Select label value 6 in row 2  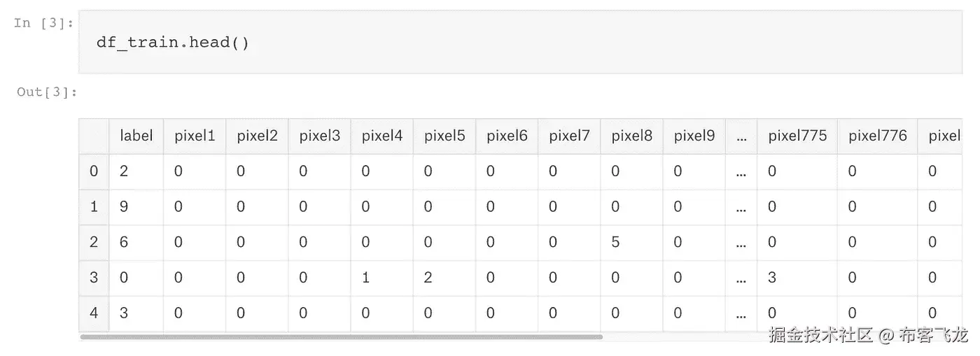124,242
